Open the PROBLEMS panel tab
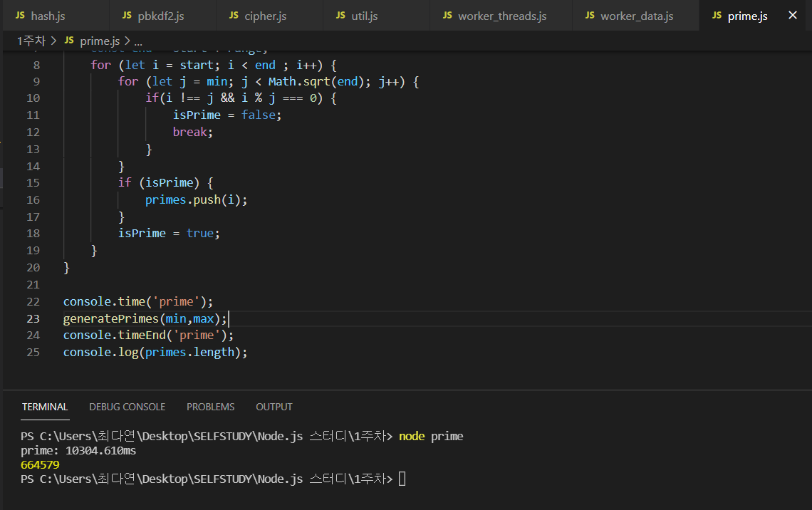812x510 pixels. tap(211, 407)
